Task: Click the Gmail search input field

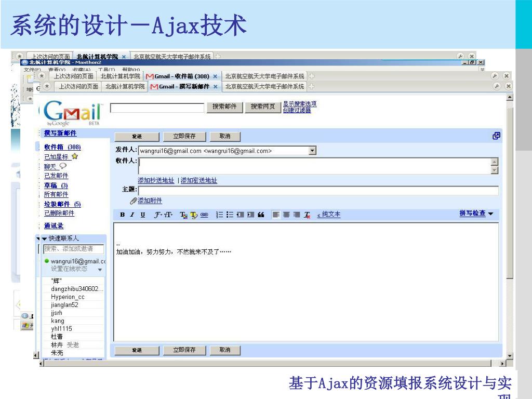Action: pos(157,108)
